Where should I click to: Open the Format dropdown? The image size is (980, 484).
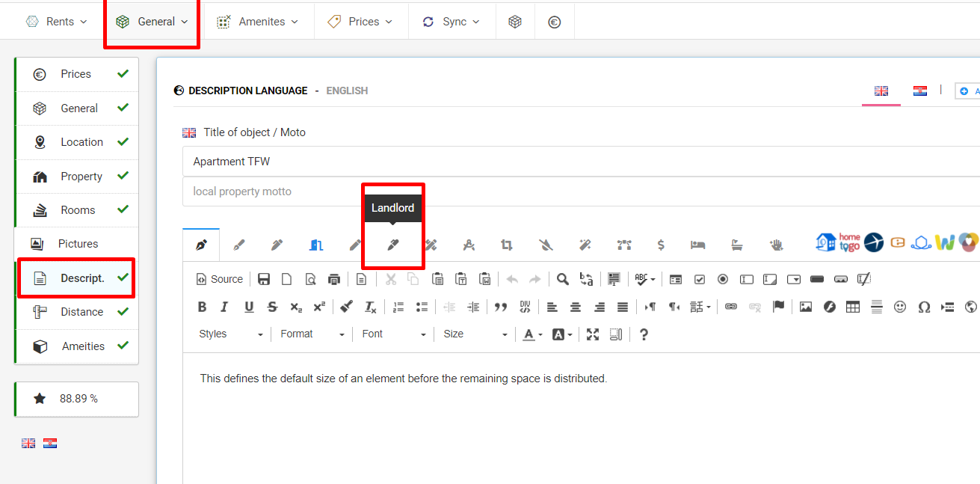coord(312,334)
